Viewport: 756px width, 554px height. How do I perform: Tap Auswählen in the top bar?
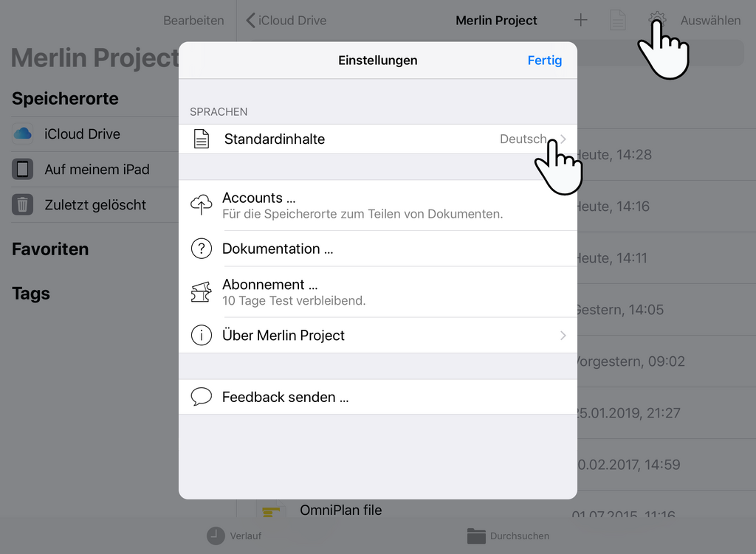(x=710, y=21)
